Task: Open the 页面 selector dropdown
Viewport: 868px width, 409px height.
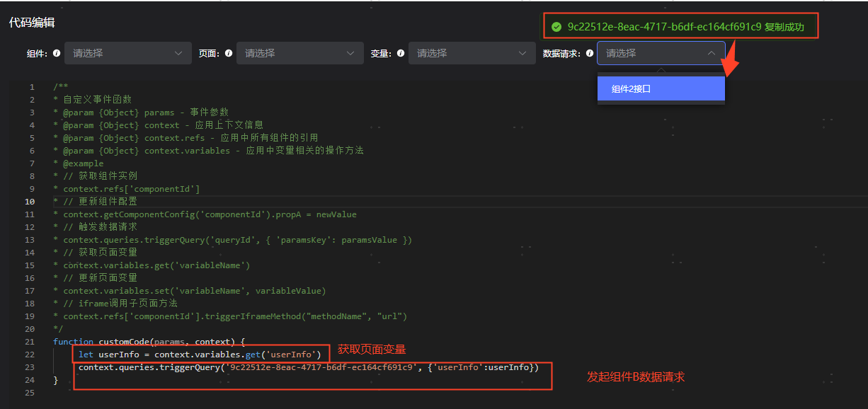Action: click(299, 52)
